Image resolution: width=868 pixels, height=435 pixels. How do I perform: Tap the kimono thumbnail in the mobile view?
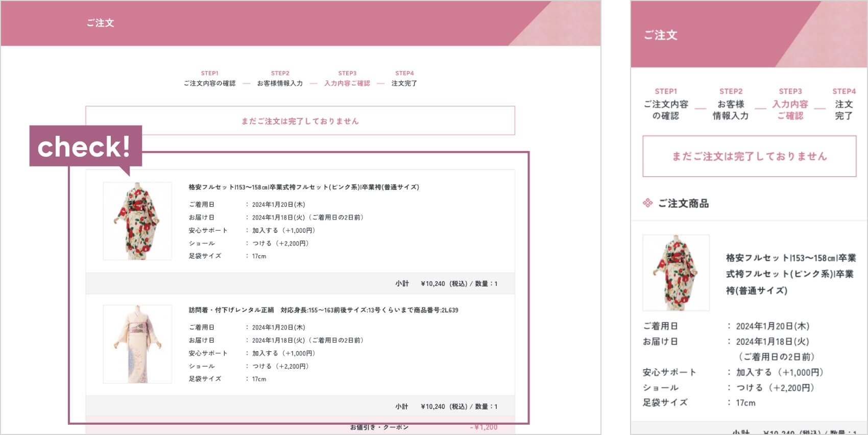click(x=676, y=273)
